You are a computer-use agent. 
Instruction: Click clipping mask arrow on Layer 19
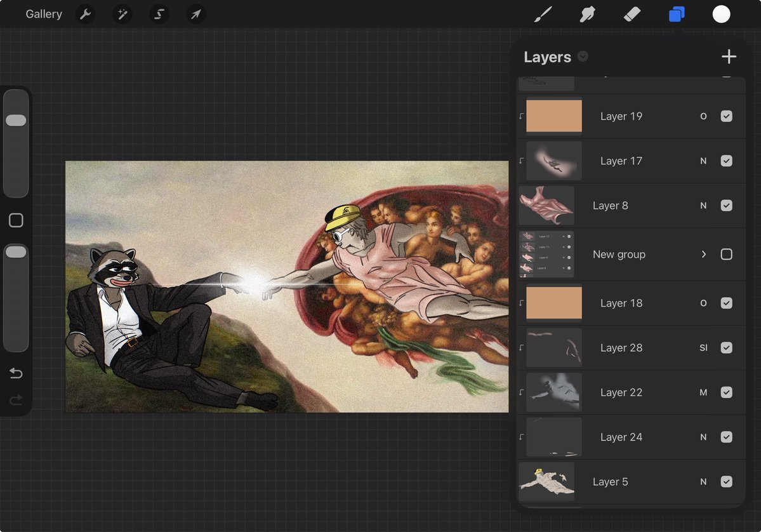pyautogui.click(x=521, y=116)
